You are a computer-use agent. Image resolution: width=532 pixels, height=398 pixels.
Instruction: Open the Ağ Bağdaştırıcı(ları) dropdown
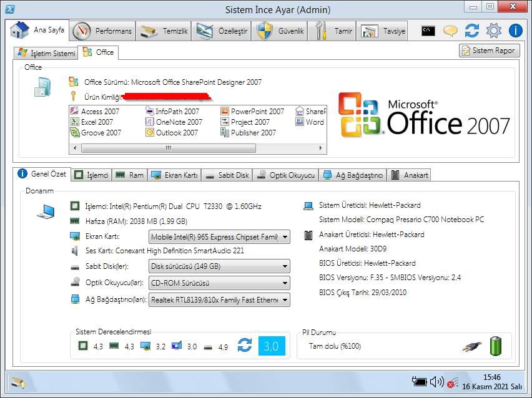coord(219,299)
